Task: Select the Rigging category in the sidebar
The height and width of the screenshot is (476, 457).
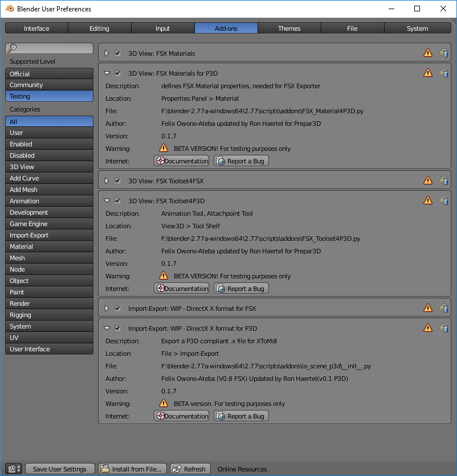Action: pos(49,314)
